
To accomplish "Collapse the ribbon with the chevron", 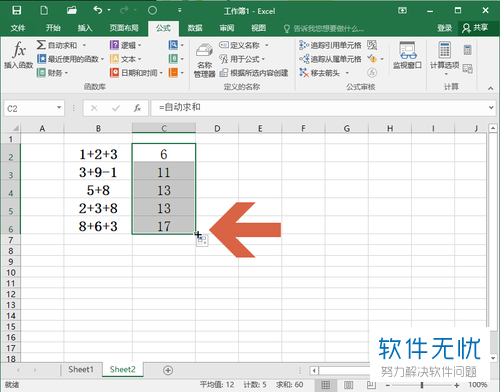I will (x=490, y=88).
